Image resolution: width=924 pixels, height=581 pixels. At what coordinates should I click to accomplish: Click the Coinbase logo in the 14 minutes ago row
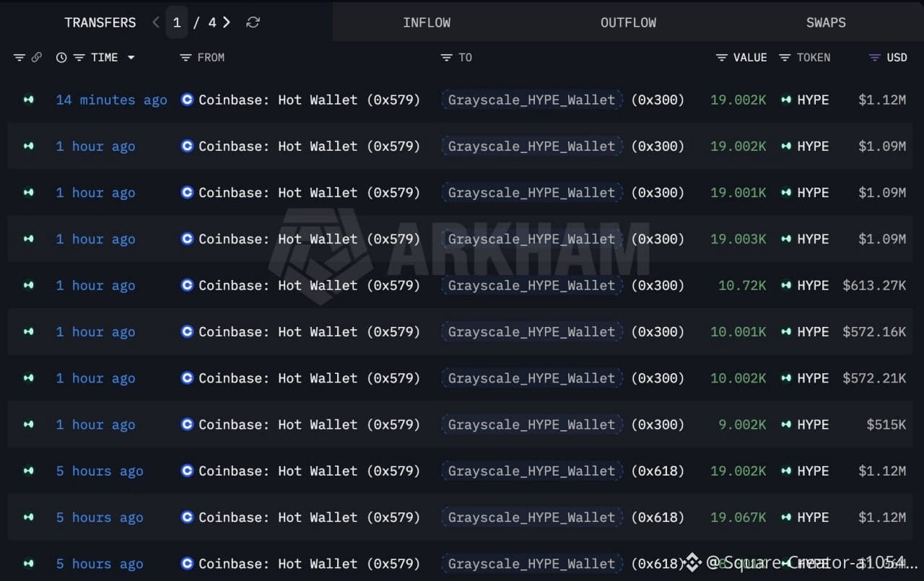[187, 100]
